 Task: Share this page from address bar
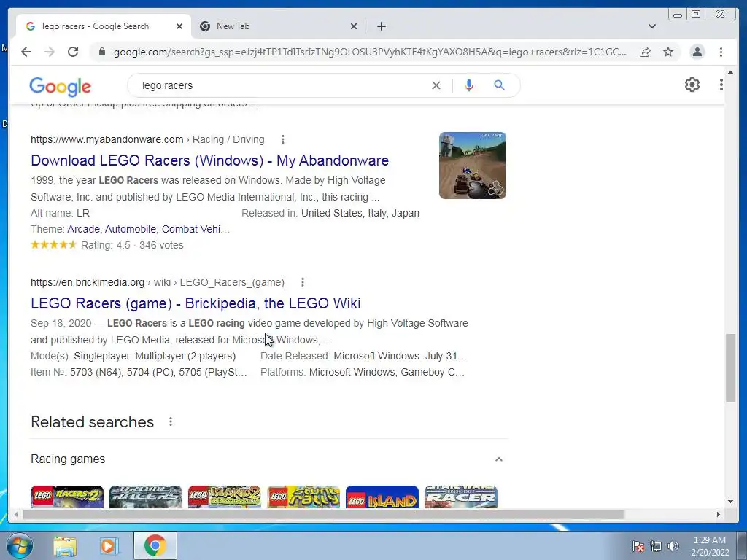[x=645, y=52]
